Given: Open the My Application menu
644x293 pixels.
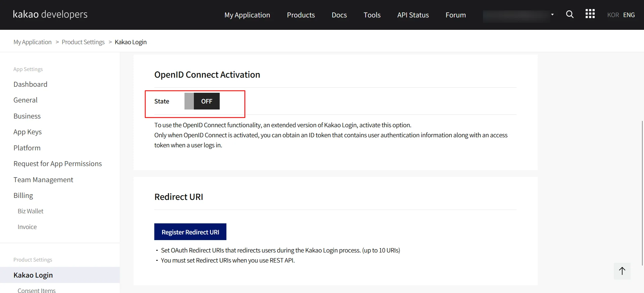Looking at the screenshot, I should click(247, 15).
